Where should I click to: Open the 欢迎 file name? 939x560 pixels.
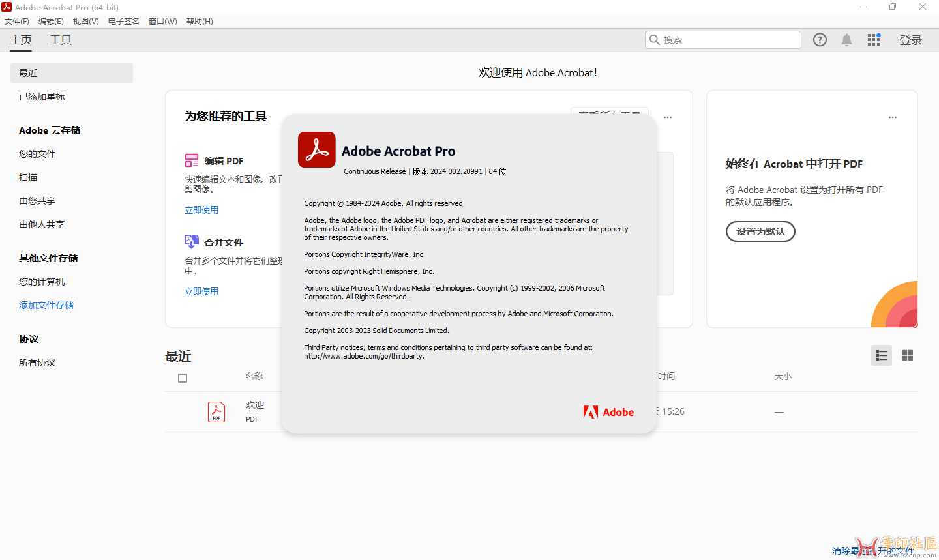pyautogui.click(x=255, y=405)
